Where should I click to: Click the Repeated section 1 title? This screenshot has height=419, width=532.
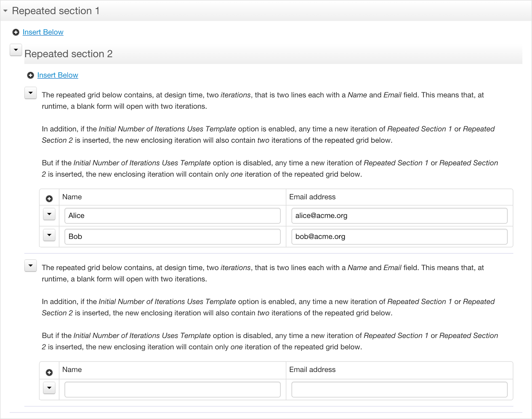pos(56,11)
